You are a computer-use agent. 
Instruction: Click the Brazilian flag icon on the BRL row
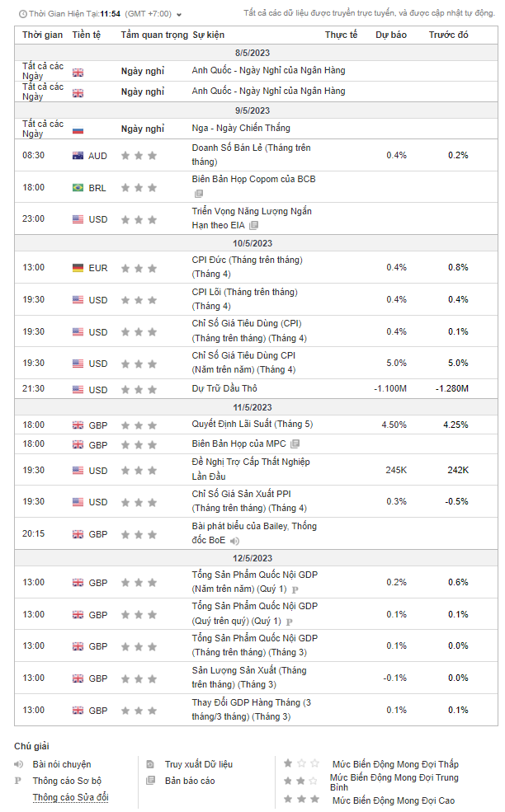coord(78,188)
